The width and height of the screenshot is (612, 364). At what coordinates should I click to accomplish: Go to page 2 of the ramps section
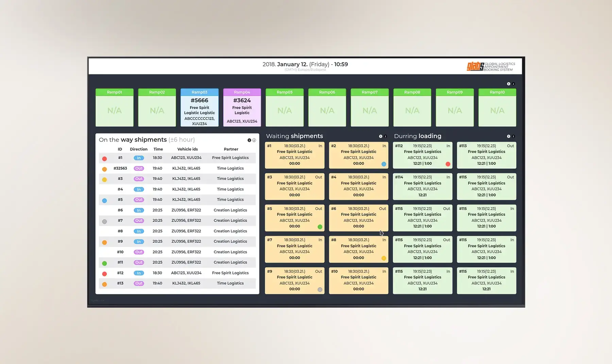(513, 84)
